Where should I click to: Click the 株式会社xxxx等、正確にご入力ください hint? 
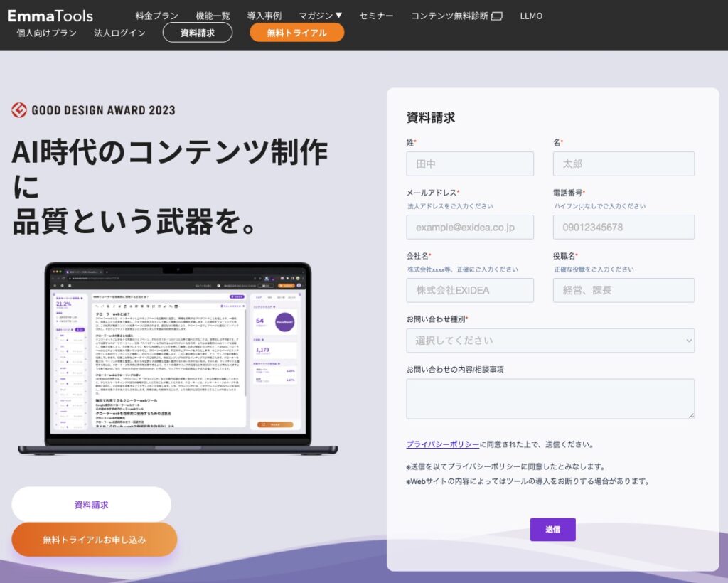(x=462, y=269)
